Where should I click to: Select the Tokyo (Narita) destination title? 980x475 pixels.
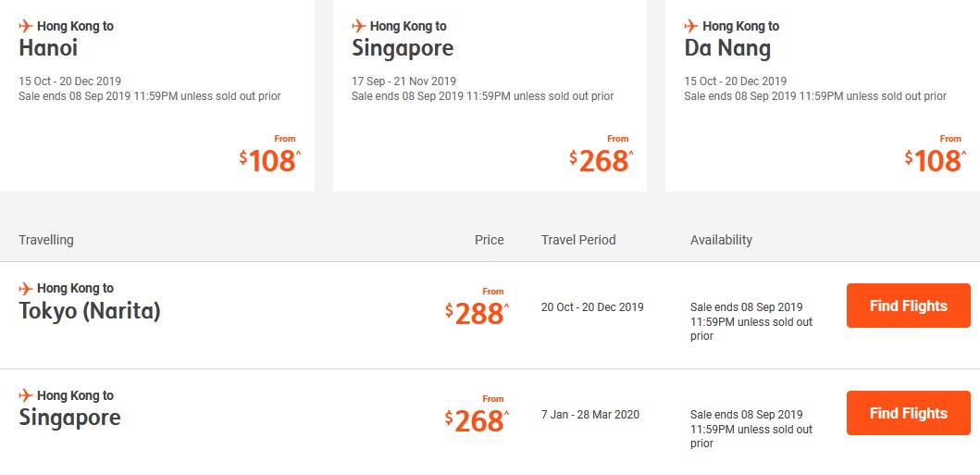90,310
